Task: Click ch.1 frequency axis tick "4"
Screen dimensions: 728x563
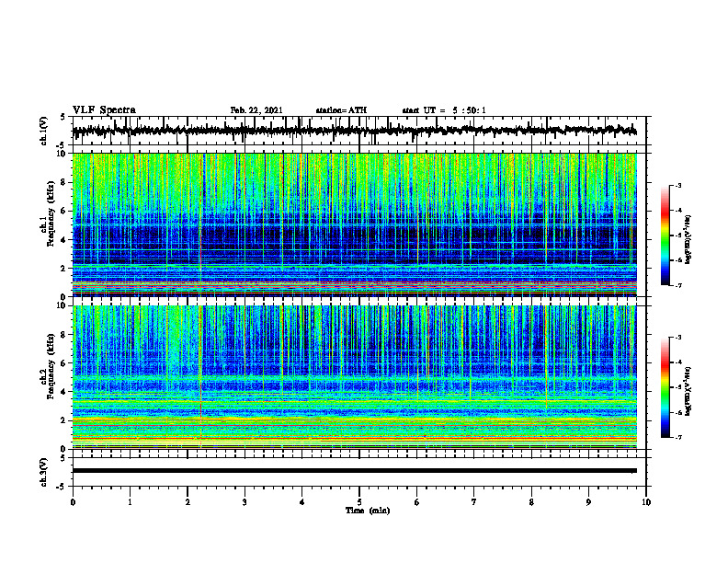Action: [63, 240]
